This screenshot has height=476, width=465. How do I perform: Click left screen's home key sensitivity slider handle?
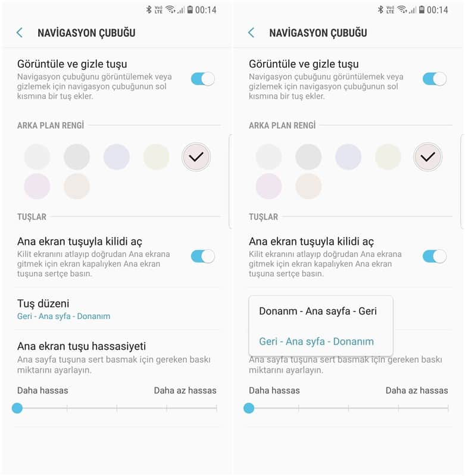[17, 408]
